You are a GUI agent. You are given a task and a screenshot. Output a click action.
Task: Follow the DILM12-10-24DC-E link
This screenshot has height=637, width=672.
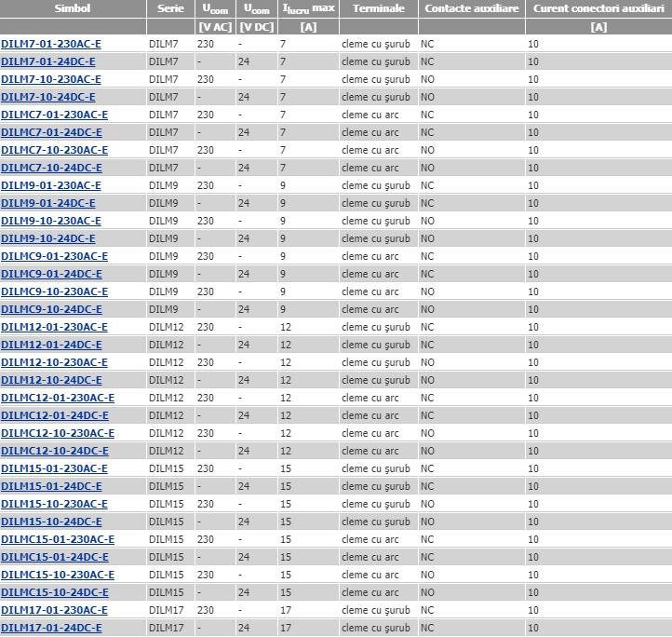click(x=51, y=381)
